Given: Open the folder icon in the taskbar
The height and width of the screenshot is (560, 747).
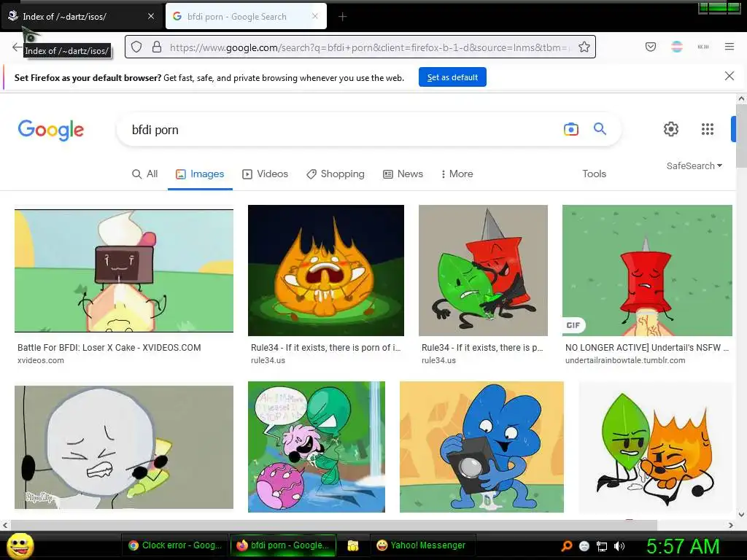Looking at the screenshot, I should click(353, 545).
